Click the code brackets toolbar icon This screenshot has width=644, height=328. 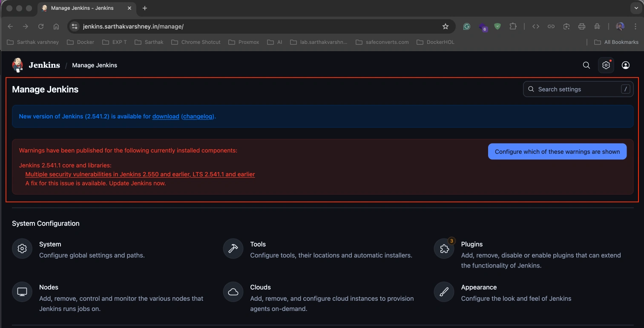tap(536, 26)
